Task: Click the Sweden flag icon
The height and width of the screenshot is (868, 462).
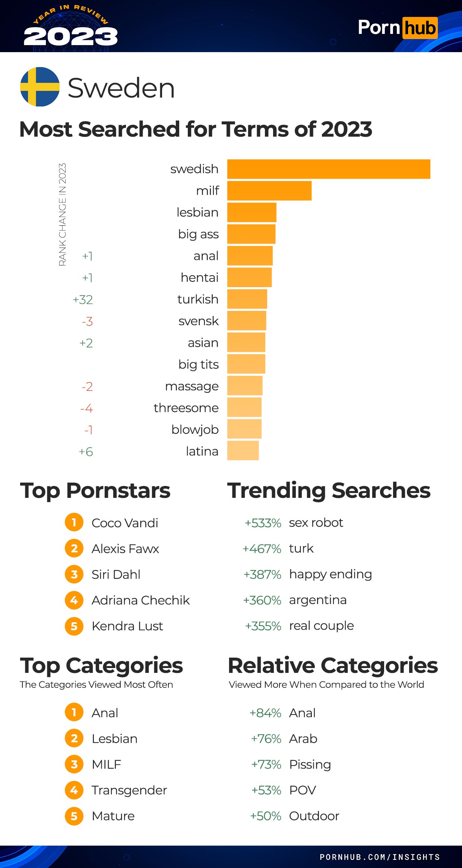Action: coord(40,87)
